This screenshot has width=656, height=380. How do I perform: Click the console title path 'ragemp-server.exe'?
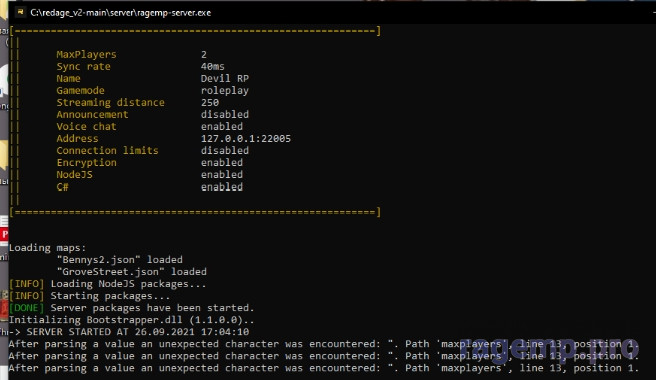tap(174, 13)
